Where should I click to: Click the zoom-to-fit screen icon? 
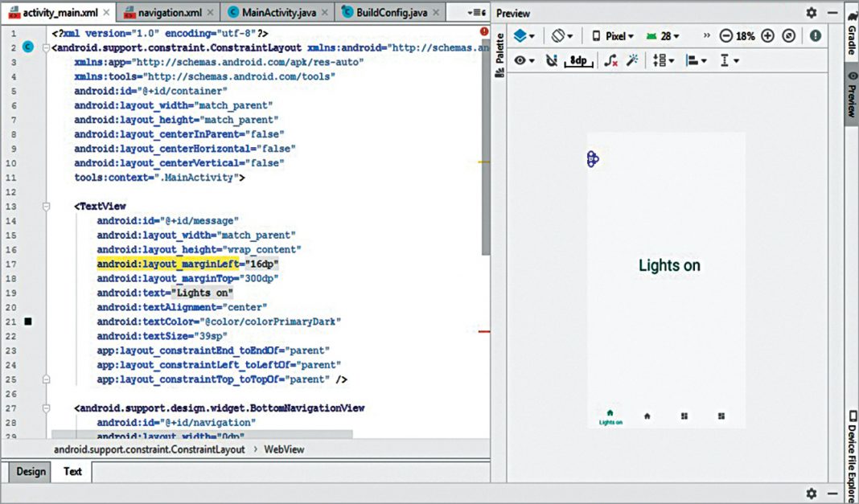(789, 36)
